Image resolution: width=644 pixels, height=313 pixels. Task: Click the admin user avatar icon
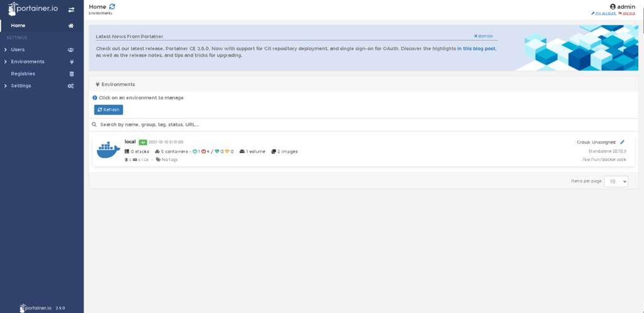[613, 6]
